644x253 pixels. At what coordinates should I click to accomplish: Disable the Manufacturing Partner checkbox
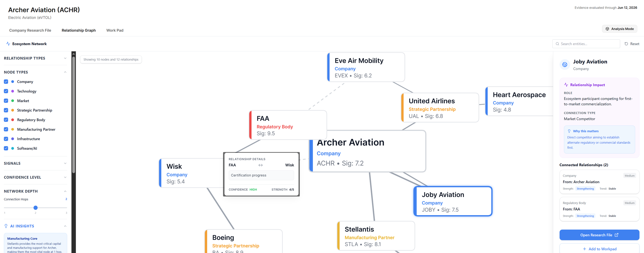(6, 129)
